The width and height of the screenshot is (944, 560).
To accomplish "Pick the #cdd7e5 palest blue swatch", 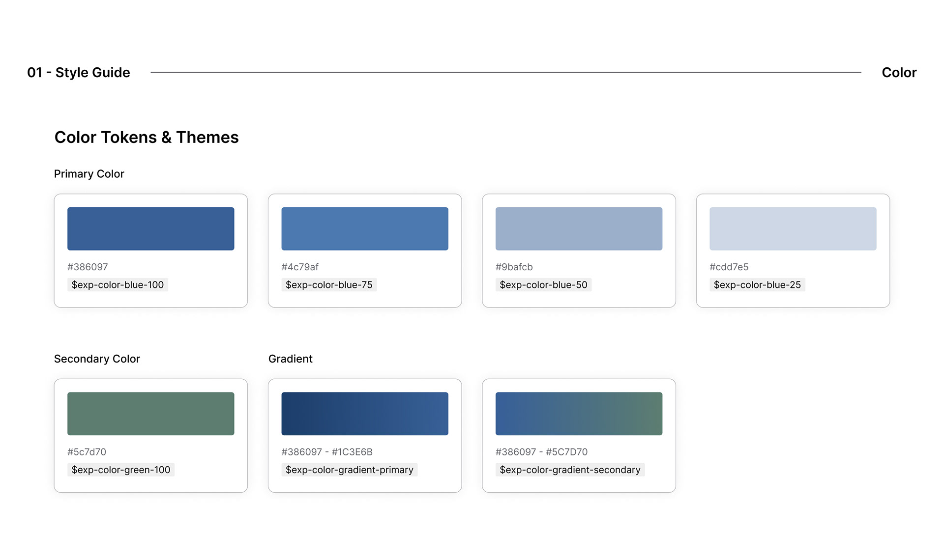I will coord(793,228).
